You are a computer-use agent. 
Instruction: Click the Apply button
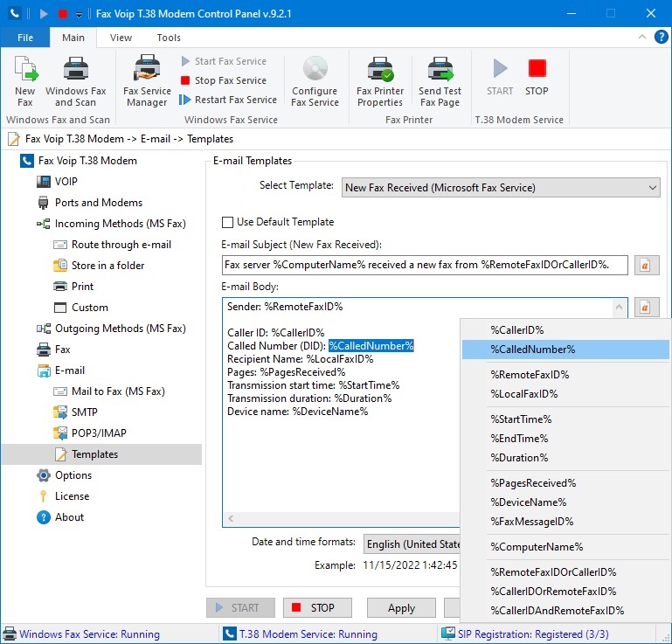pos(401,608)
